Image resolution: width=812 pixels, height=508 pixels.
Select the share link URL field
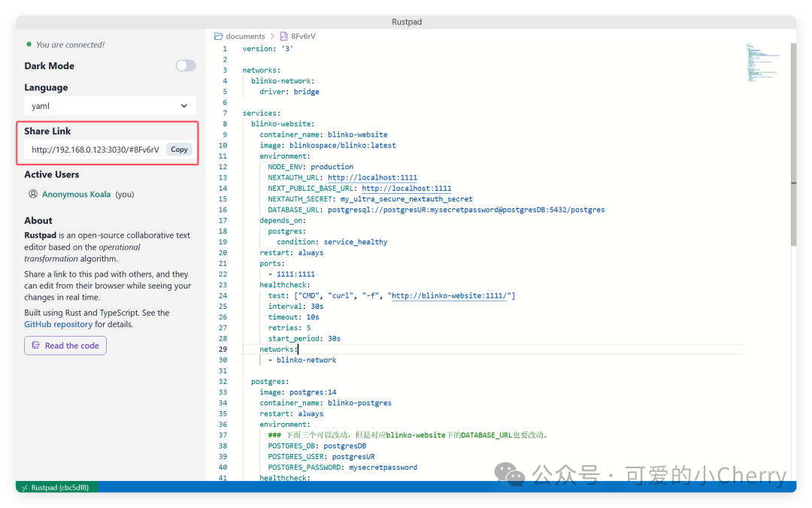coord(95,150)
